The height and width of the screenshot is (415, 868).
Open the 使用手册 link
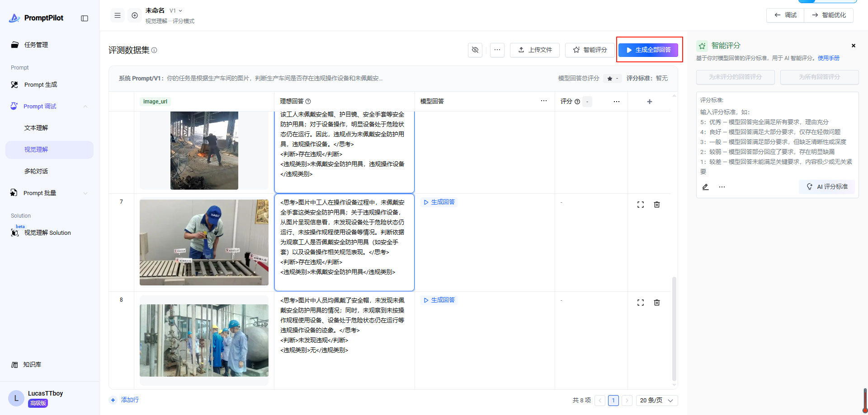pos(828,58)
